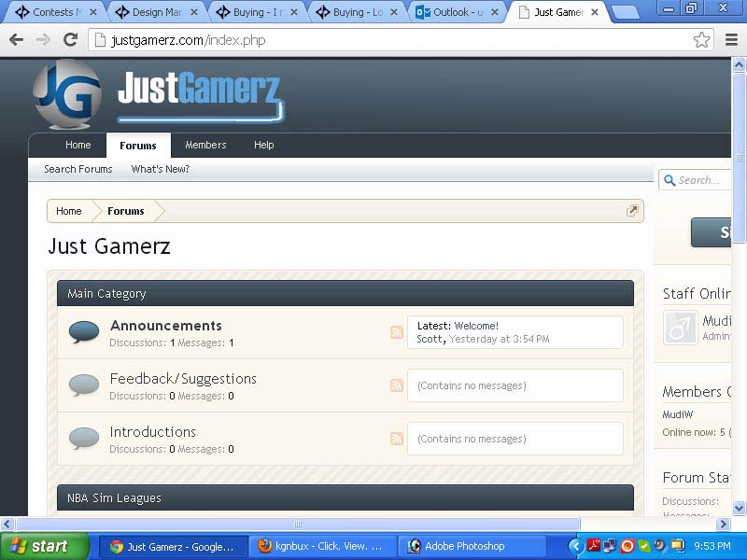Click the page icon in the address bar
The image size is (747, 560).
pyautogui.click(x=100, y=40)
